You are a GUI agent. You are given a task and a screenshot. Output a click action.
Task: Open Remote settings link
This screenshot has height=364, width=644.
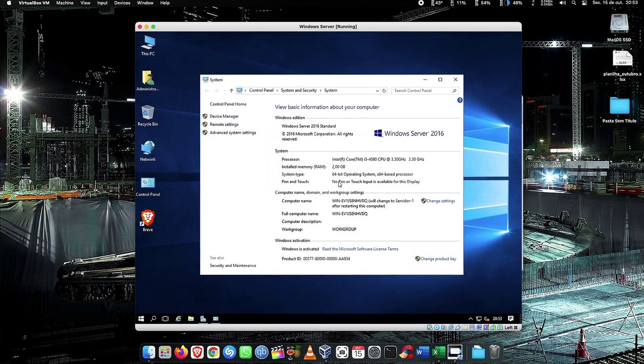click(224, 124)
